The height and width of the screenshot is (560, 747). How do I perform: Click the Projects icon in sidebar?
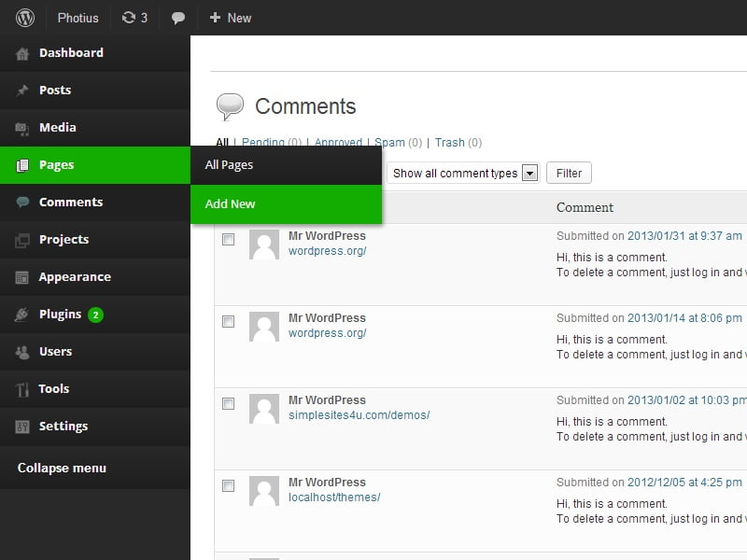[x=21, y=240]
